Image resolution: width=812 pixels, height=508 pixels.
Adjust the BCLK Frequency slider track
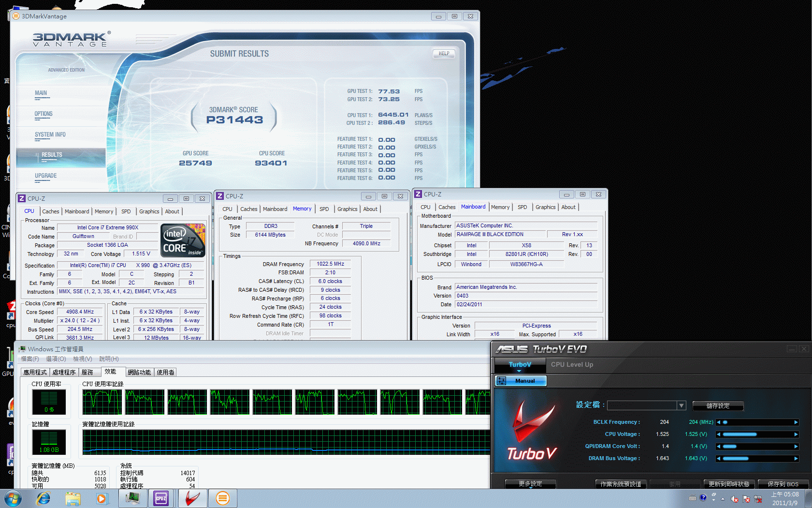coord(757,422)
